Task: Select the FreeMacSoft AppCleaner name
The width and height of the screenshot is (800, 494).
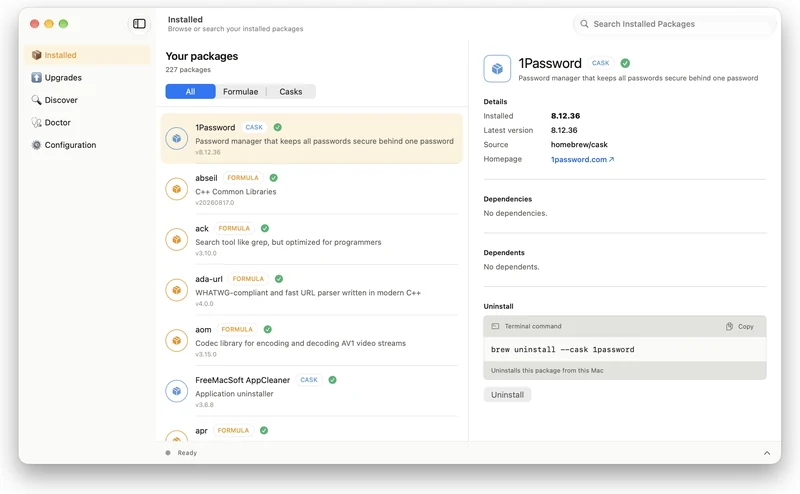Action: 242,380
